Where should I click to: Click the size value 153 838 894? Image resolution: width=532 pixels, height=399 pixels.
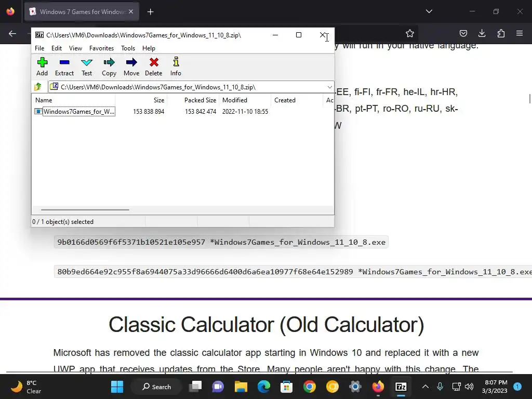pos(149,112)
